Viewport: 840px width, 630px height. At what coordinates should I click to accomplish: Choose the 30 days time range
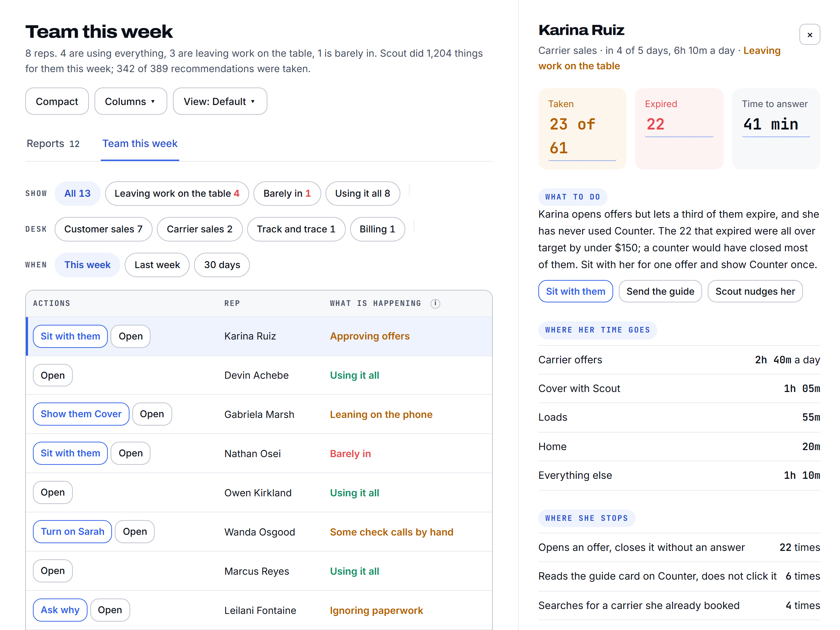(222, 265)
